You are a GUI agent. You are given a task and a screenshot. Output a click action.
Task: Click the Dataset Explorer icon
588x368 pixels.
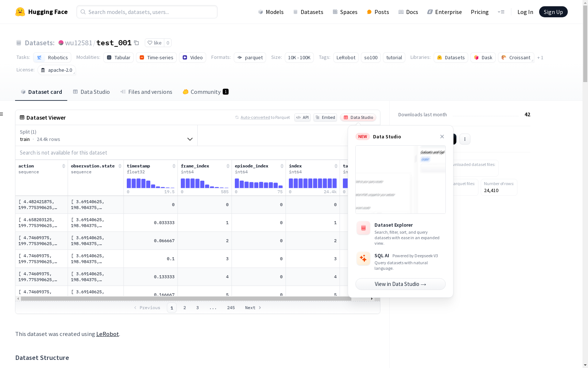[363, 228]
